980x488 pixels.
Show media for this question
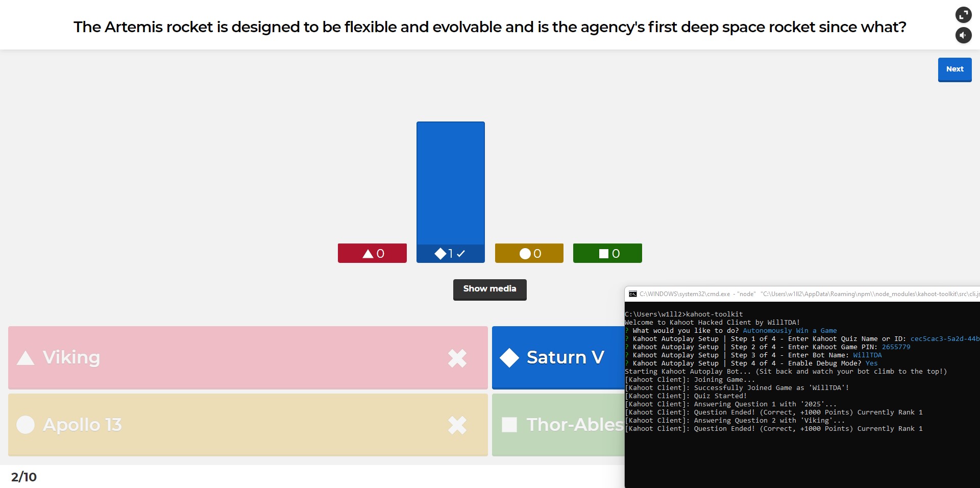(x=489, y=289)
